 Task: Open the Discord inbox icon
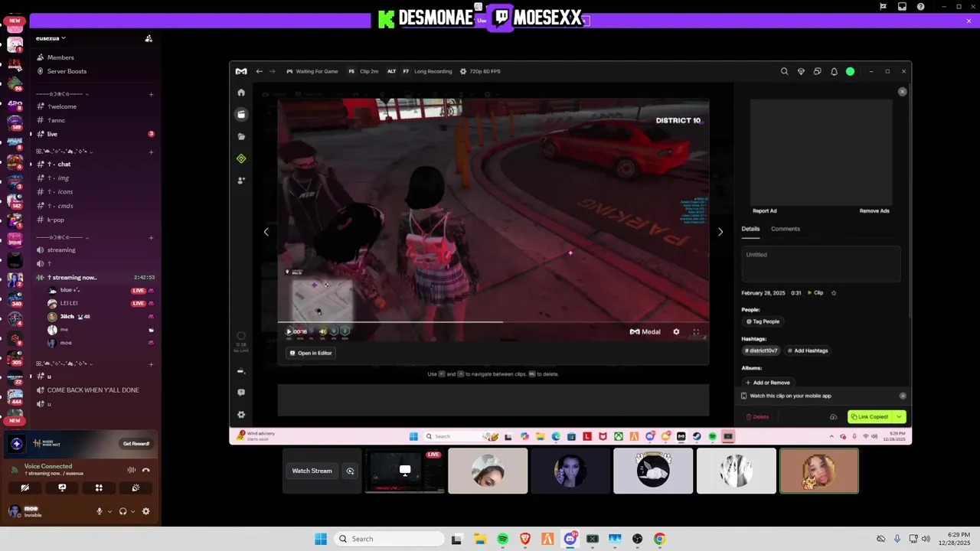tap(902, 6)
